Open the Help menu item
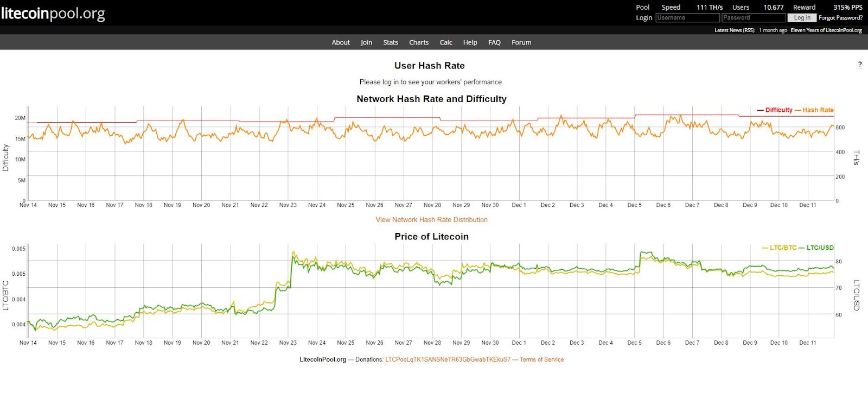Screen dimensions: 868x398 tap(470, 42)
